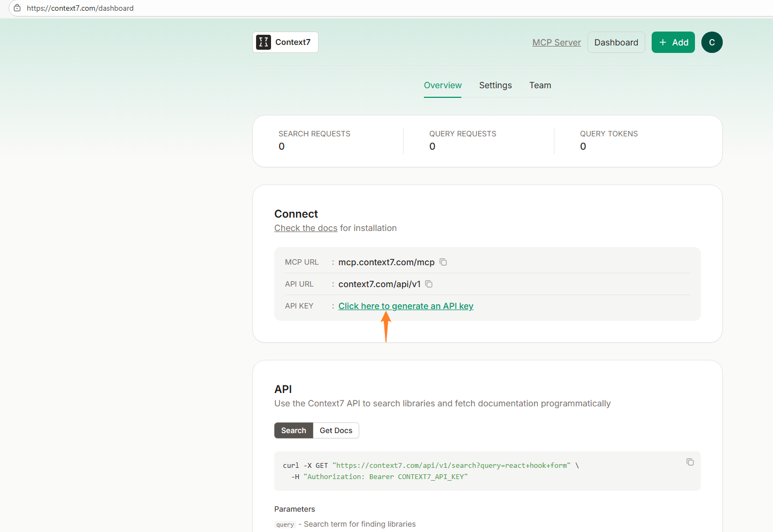Open the Team tab
Screen dimensions: 773x532
tap(540, 86)
